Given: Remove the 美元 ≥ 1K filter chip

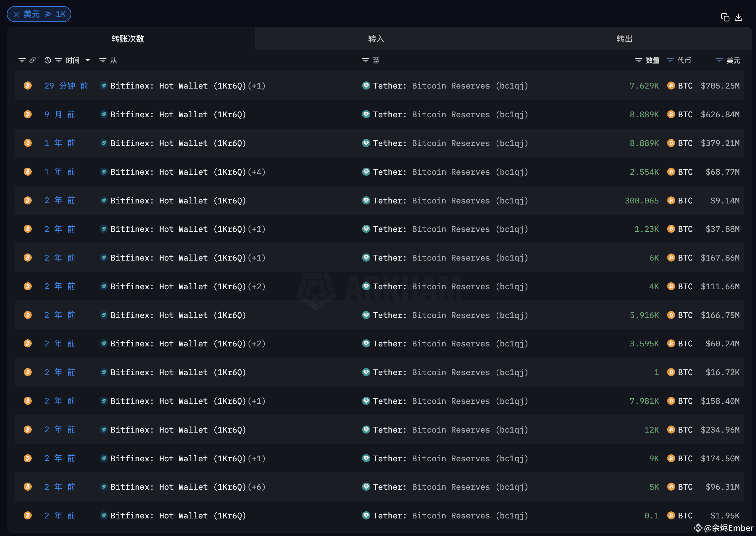Looking at the screenshot, I should coord(16,14).
